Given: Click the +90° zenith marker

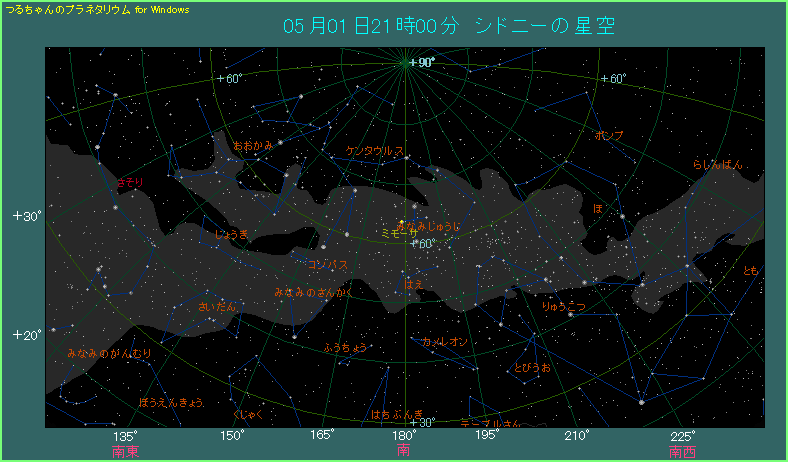Looking at the screenshot, I should 422,63.
